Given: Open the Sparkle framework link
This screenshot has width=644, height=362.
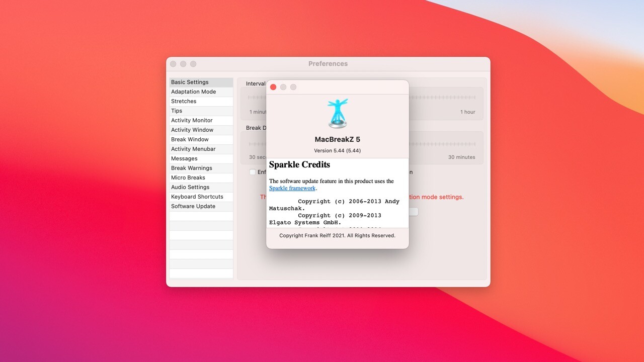Looking at the screenshot, I should click(x=292, y=188).
